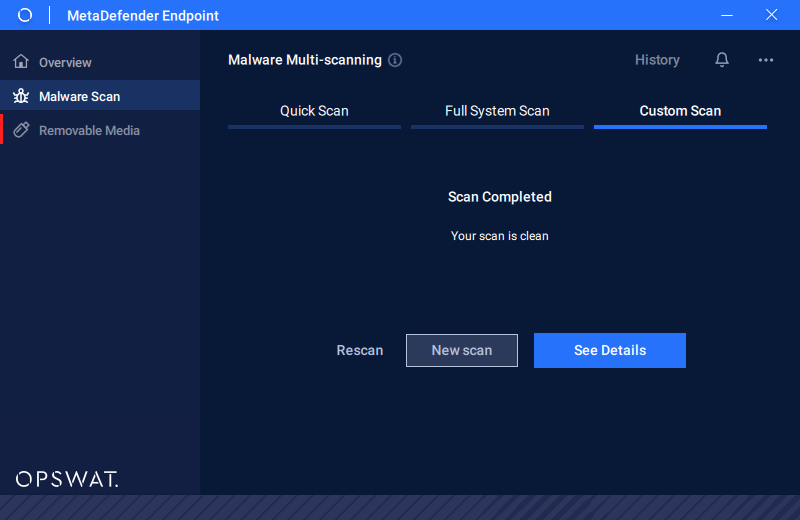Select the Malware Scan bug icon

pyautogui.click(x=21, y=95)
